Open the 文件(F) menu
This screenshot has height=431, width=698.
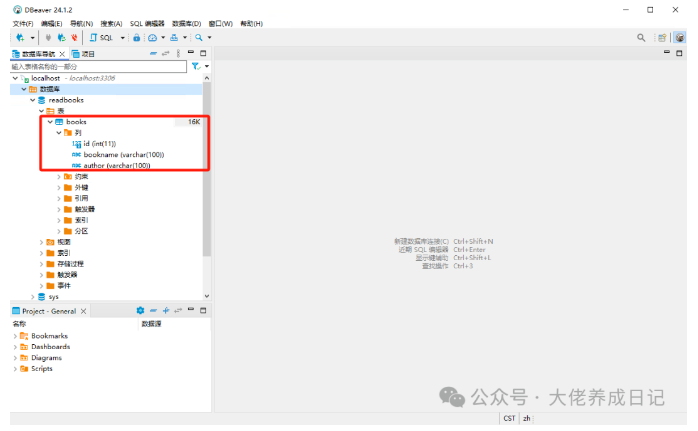tap(23, 24)
